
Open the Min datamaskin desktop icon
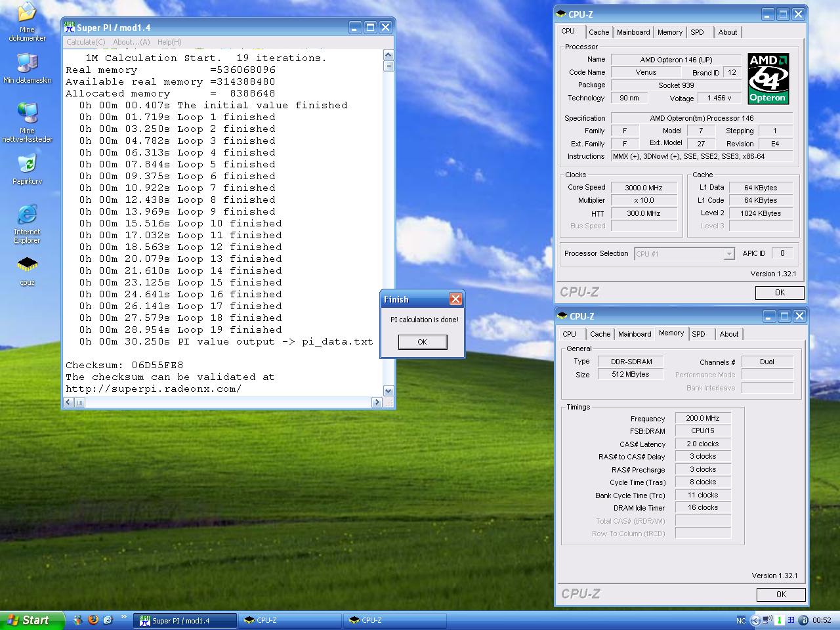tap(27, 68)
